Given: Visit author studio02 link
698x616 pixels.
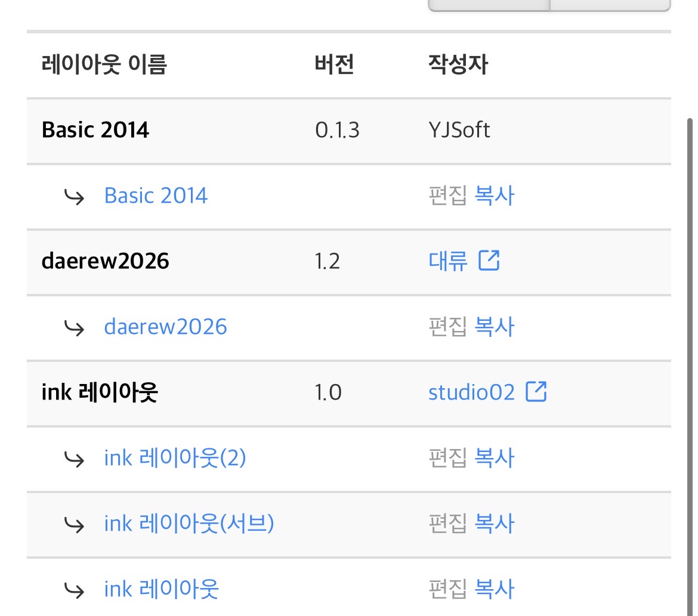Looking at the screenshot, I should (471, 392).
